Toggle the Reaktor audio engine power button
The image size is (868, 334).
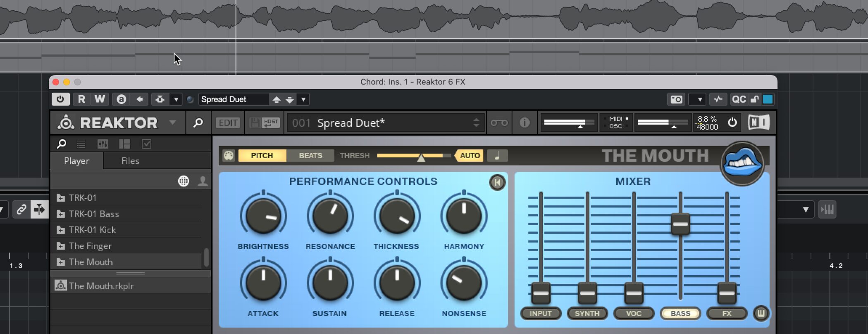click(x=732, y=123)
